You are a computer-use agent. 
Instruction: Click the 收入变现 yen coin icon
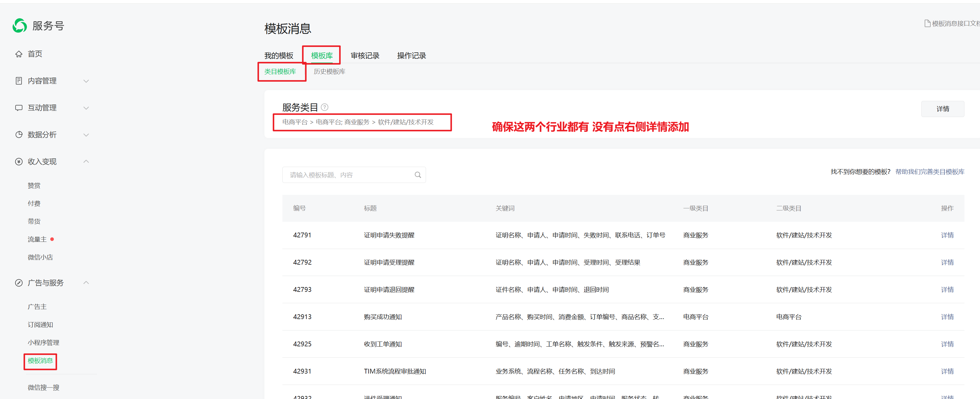pos(19,161)
